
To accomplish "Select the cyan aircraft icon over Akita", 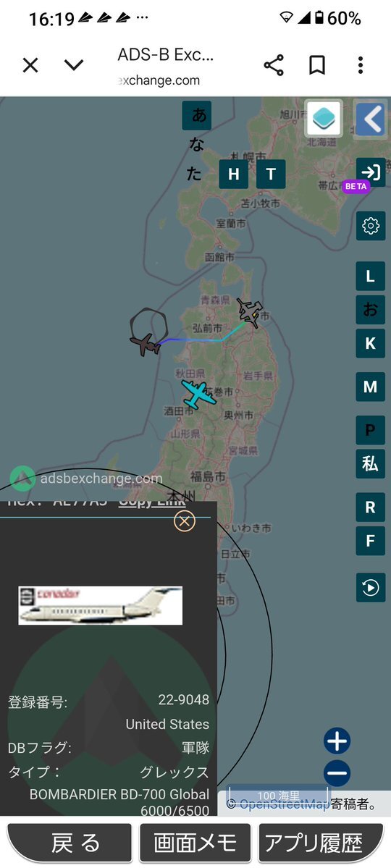I will tap(198, 394).
